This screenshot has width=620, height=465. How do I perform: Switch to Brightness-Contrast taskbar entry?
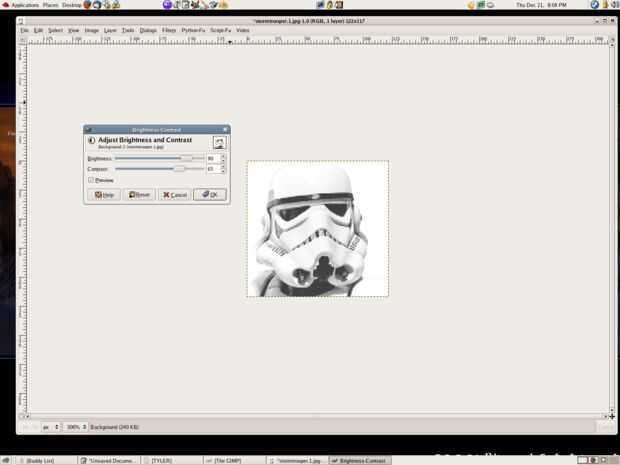tap(361, 461)
